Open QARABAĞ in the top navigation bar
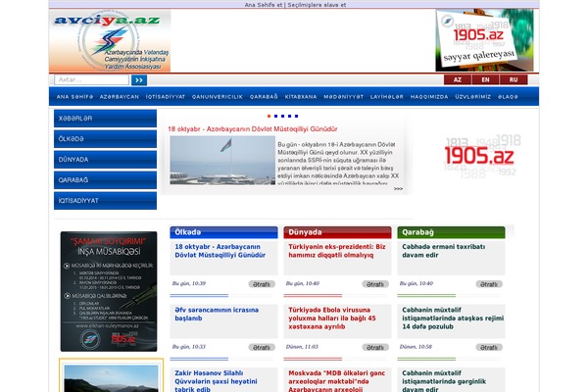Viewport: 588px width, 392px height. [x=264, y=97]
